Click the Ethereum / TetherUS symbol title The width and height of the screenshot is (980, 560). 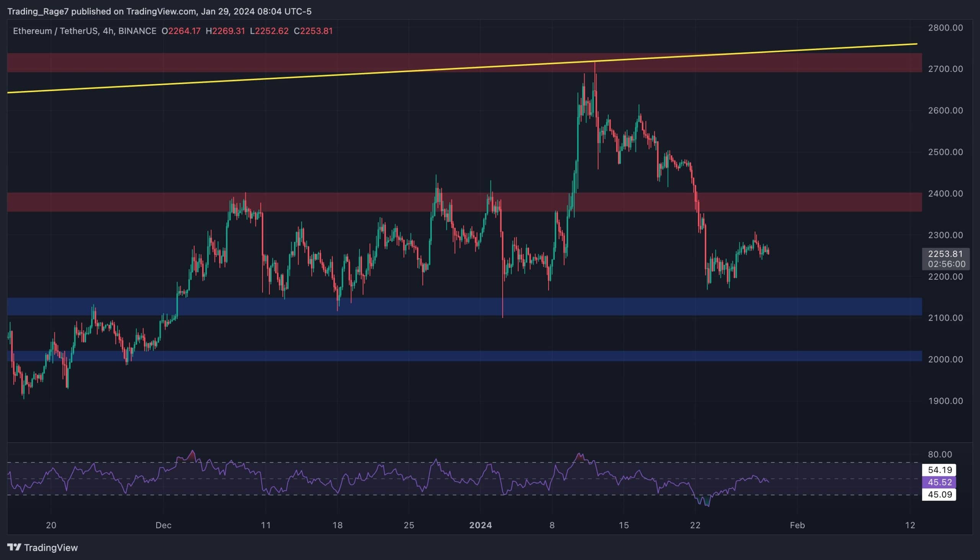point(55,31)
